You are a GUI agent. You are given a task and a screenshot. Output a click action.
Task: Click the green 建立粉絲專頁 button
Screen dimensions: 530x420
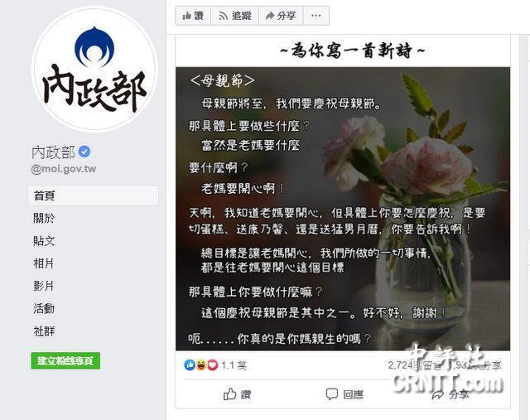pos(65,361)
